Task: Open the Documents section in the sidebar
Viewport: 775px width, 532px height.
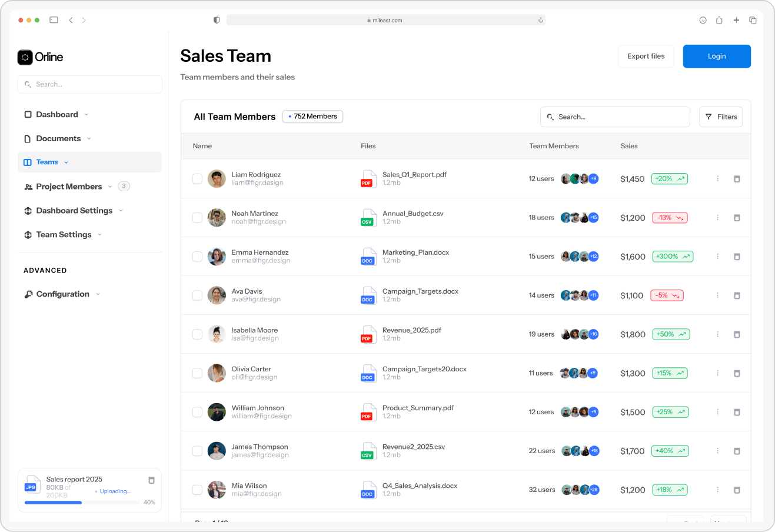Action: [x=59, y=138]
